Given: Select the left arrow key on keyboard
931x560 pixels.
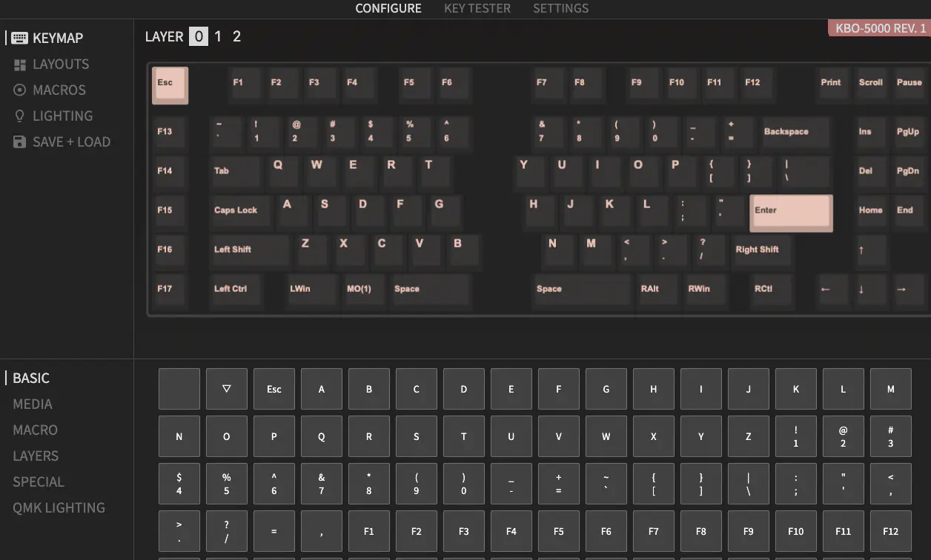Looking at the screenshot, I should coord(832,290).
